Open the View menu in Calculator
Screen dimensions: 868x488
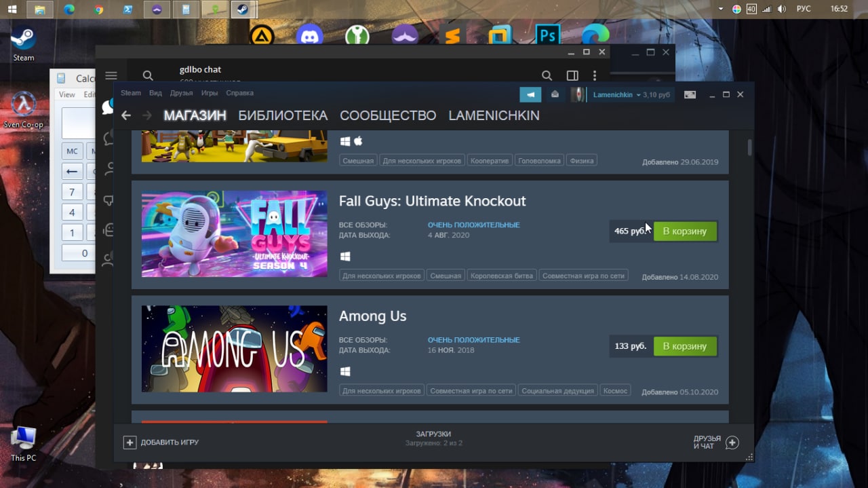point(67,94)
